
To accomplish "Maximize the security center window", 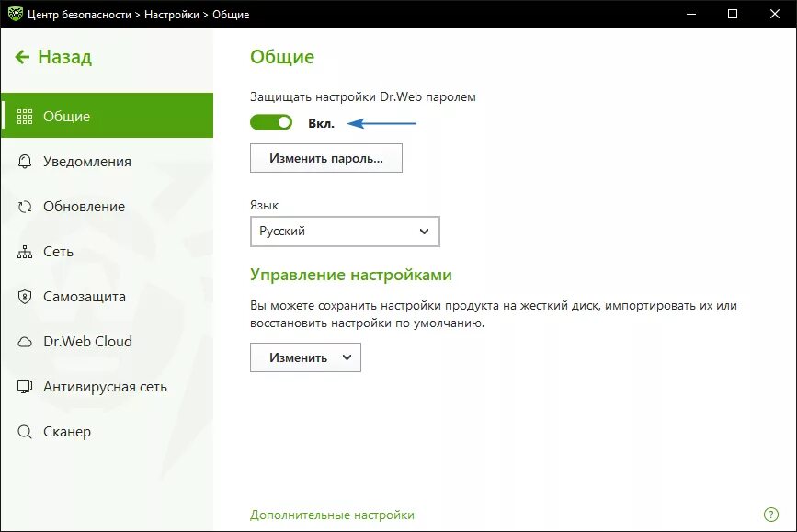I will (733, 14).
